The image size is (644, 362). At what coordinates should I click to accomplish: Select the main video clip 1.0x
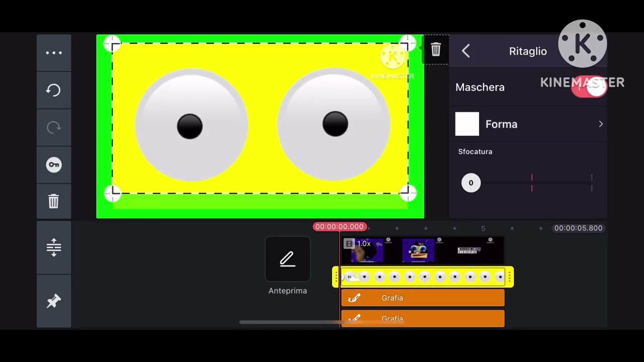tap(423, 250)
